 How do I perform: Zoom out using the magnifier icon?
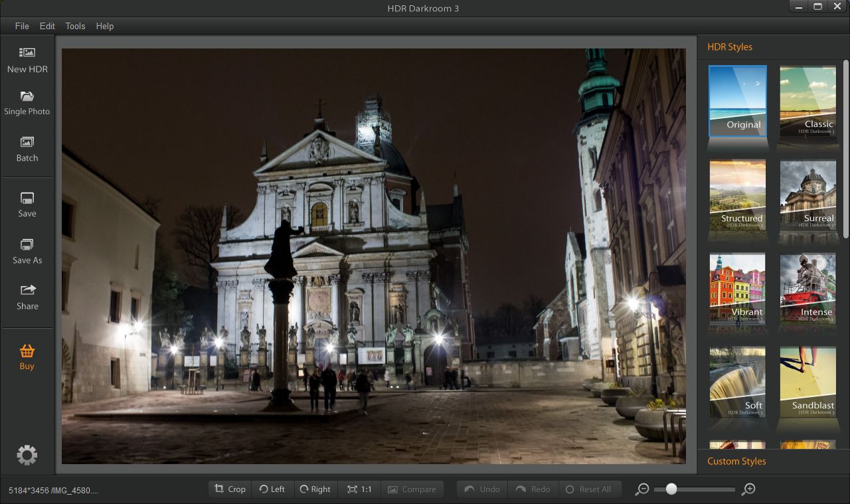pos(641,489)
